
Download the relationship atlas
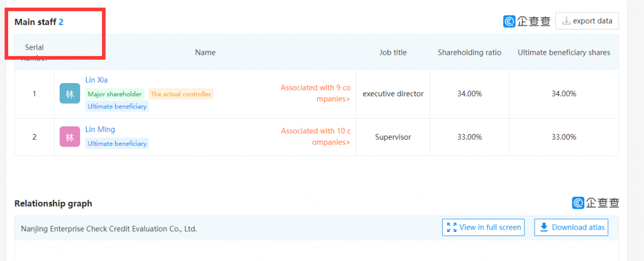coord(571,227)
